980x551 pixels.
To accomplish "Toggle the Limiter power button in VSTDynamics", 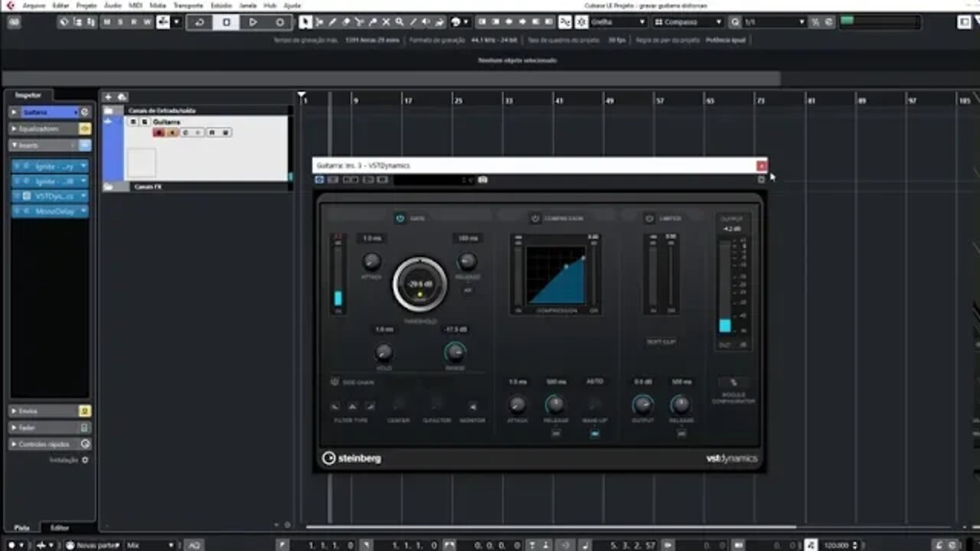I will 649,218.
